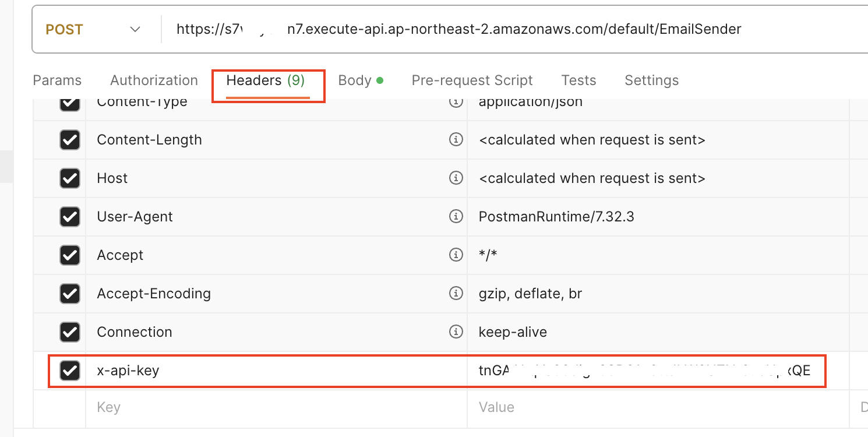Uncheck the Connection header checkbox
The image size is (868, 437).
[x=70, y=332]
